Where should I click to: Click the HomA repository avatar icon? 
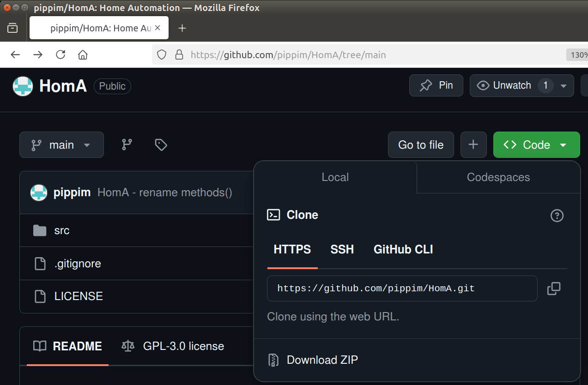pos(23,86)
